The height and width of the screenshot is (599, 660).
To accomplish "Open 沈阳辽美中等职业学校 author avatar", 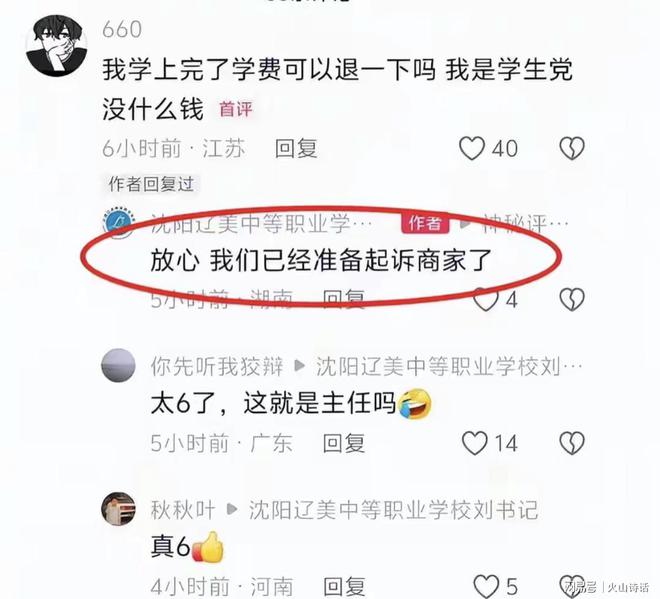I will (x=120, y=223).
